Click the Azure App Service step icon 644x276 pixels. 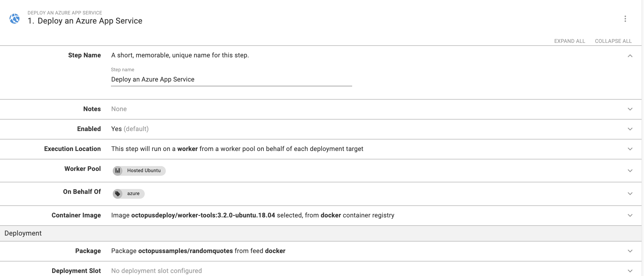point(14,19)
